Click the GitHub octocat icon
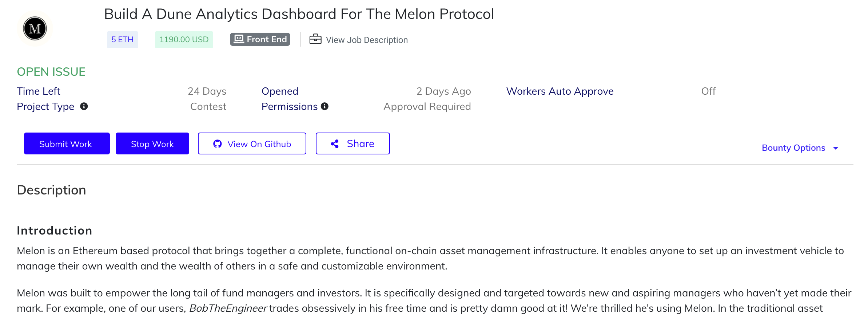The height and width of the screenshot is (319, 868). coord(218,144)
